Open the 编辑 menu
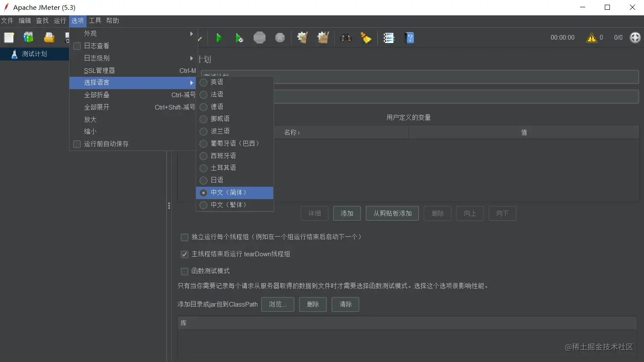Viewport: 644px width, 362px height. [x=25, y=20]
